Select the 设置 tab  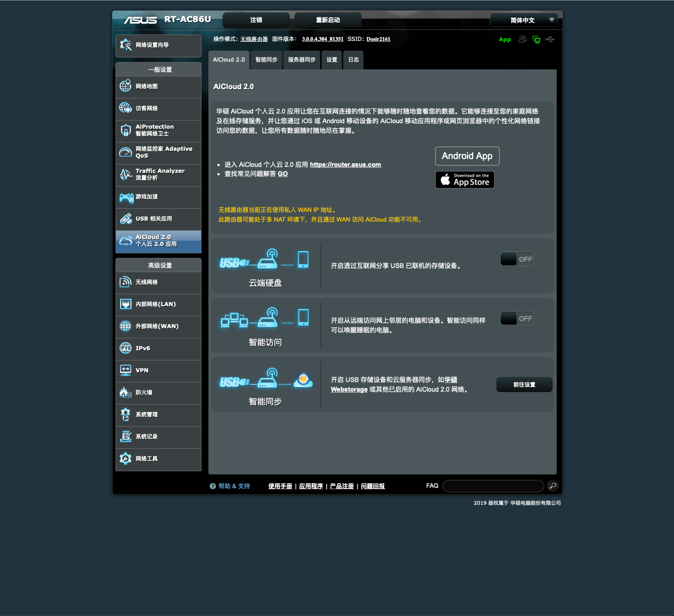[332, 60]
